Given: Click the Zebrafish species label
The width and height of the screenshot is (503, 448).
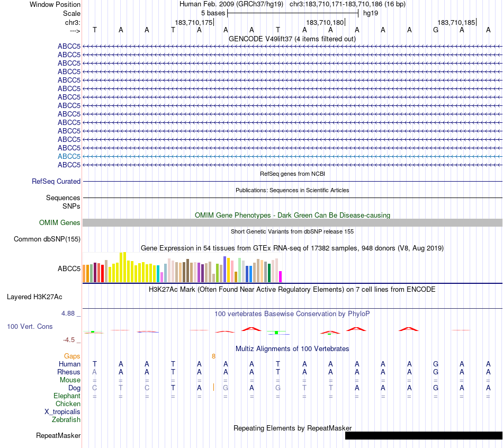Looking at the screenshot, I should click(x=66, y=419).
